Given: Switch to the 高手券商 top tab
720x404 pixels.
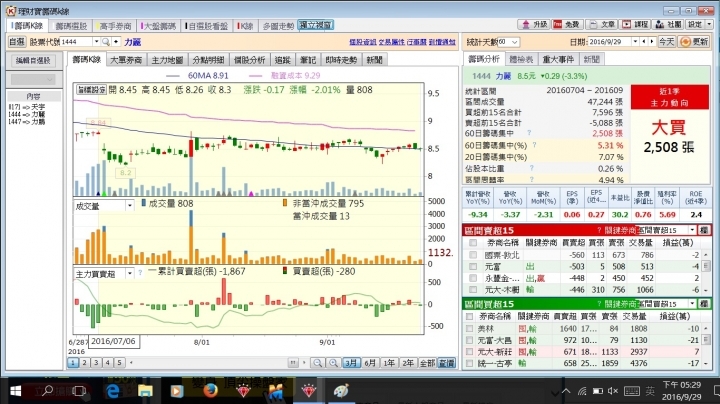Looking at the screenshot, I should (115, 26).
